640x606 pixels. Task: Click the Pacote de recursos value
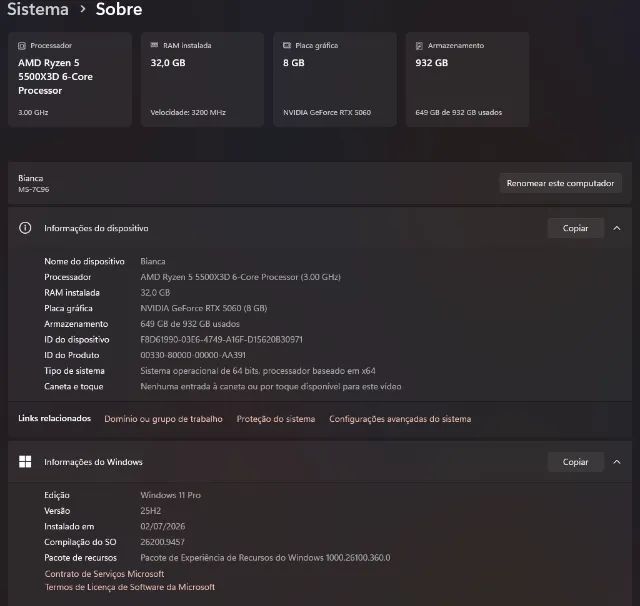pos(265,558)
